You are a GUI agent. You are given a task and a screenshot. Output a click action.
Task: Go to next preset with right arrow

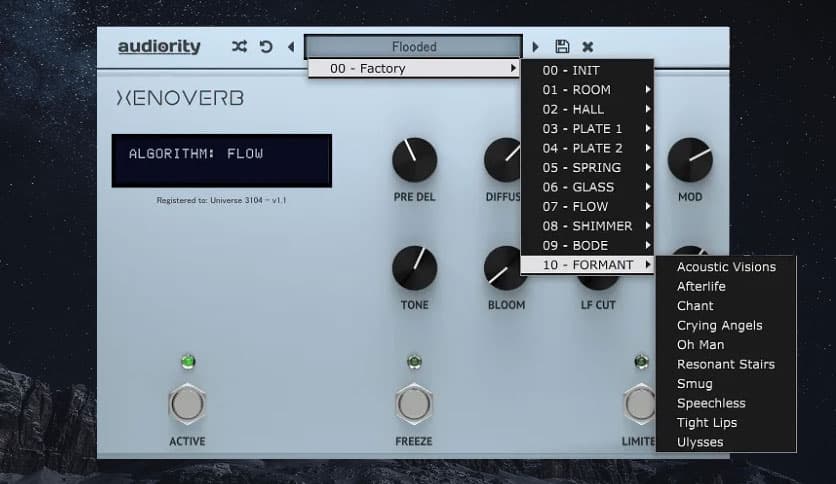pyautogui.click(x=535, y=47)
